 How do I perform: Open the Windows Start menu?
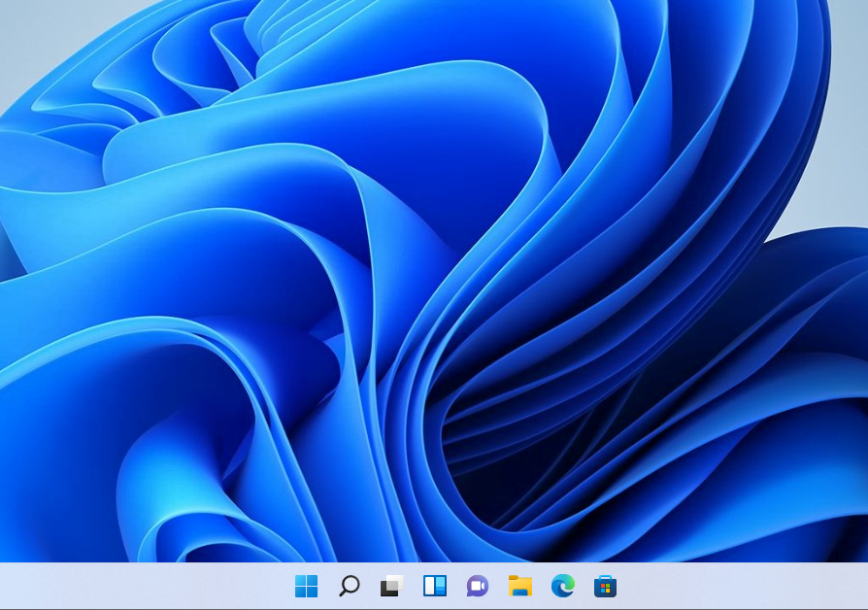tap(306, 586)
